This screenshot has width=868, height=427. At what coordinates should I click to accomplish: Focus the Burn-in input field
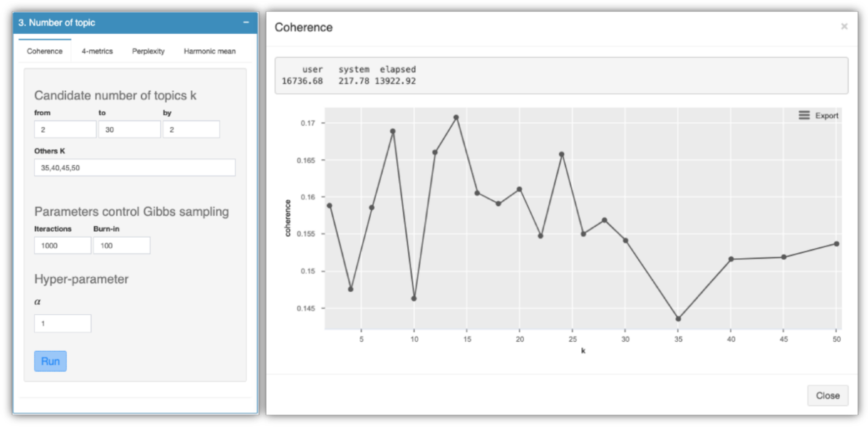pos(121,245)
